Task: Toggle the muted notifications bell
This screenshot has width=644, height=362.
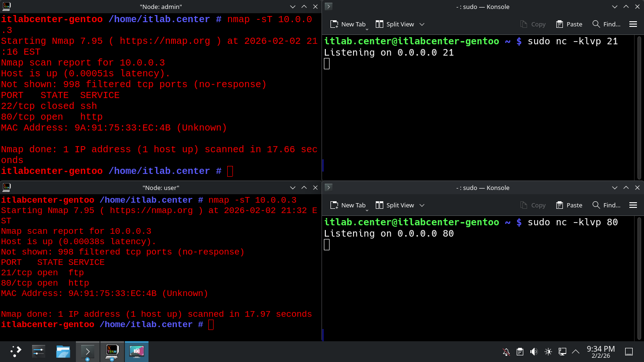Action: (506, 352)
